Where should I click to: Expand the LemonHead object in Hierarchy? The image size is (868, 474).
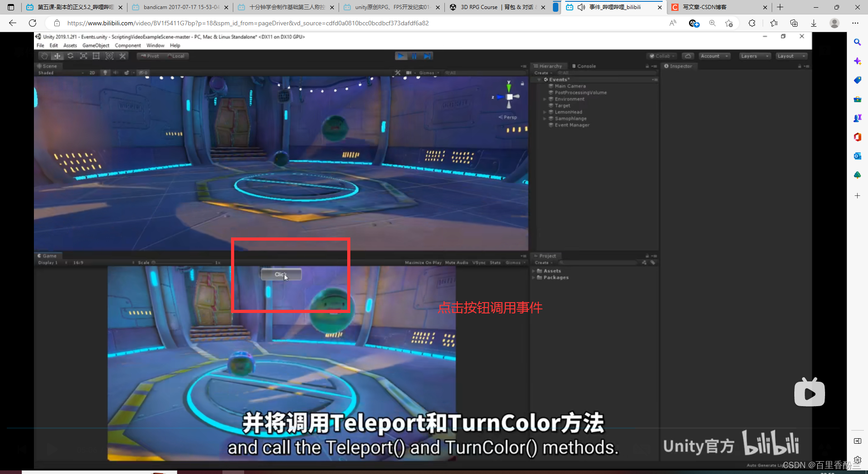544,112
